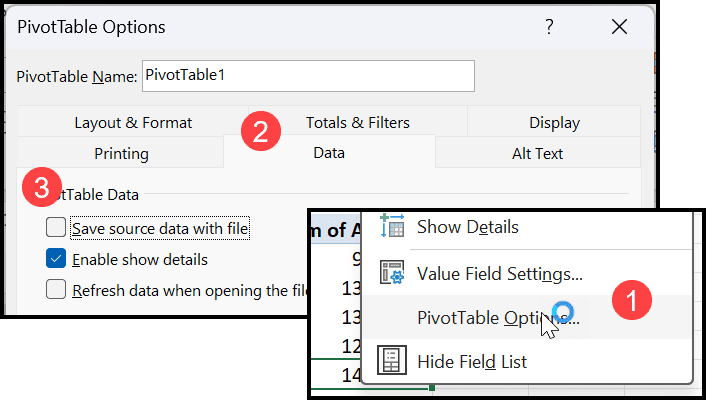Click the Data tab

[x=329, y=153]
